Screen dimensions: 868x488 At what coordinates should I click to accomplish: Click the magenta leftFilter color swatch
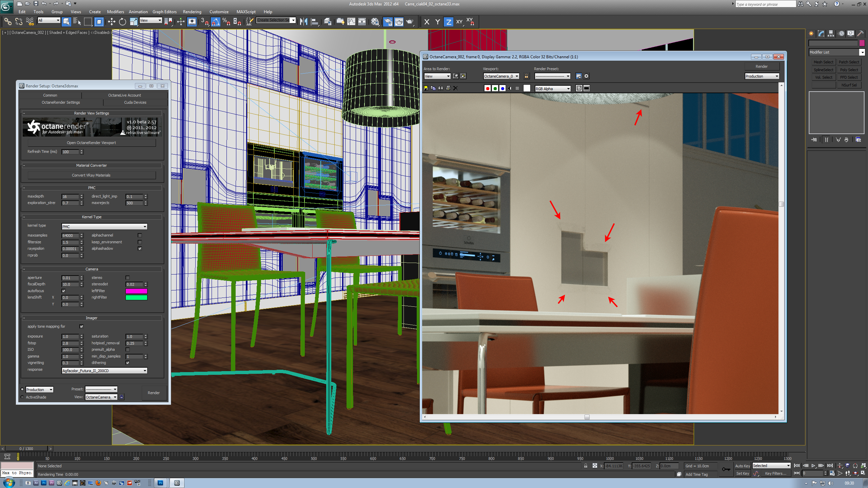(136, 291)
